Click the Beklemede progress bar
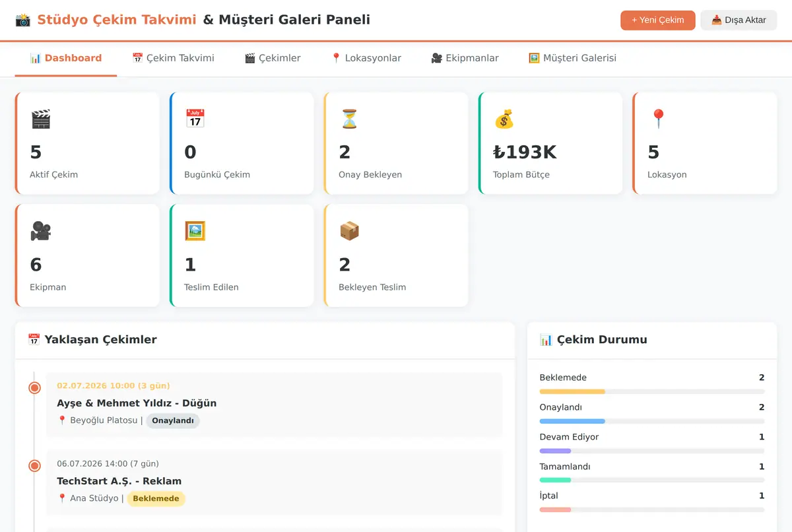 pos(652,391)
